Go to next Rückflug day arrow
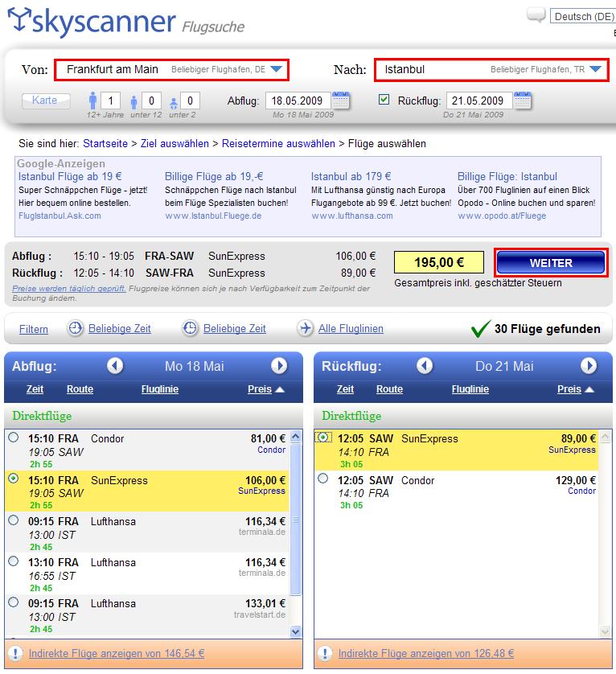Viewport: 616px width, 674px height. [x=588, y=366]
